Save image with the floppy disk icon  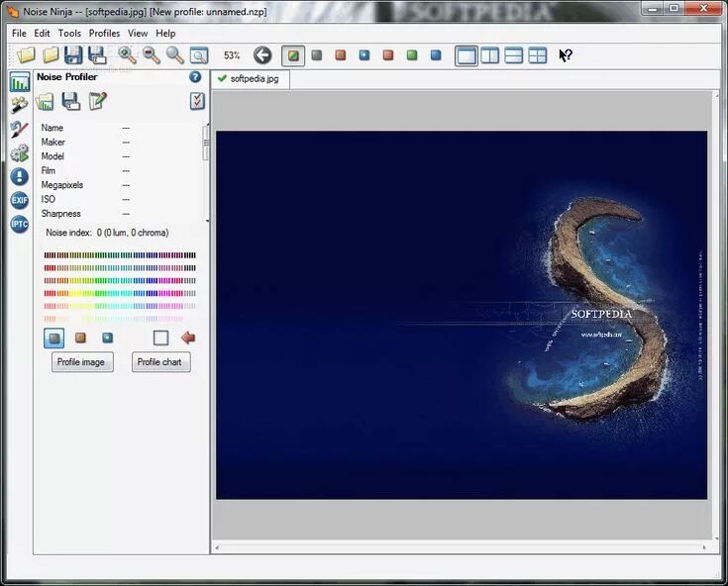73,55
